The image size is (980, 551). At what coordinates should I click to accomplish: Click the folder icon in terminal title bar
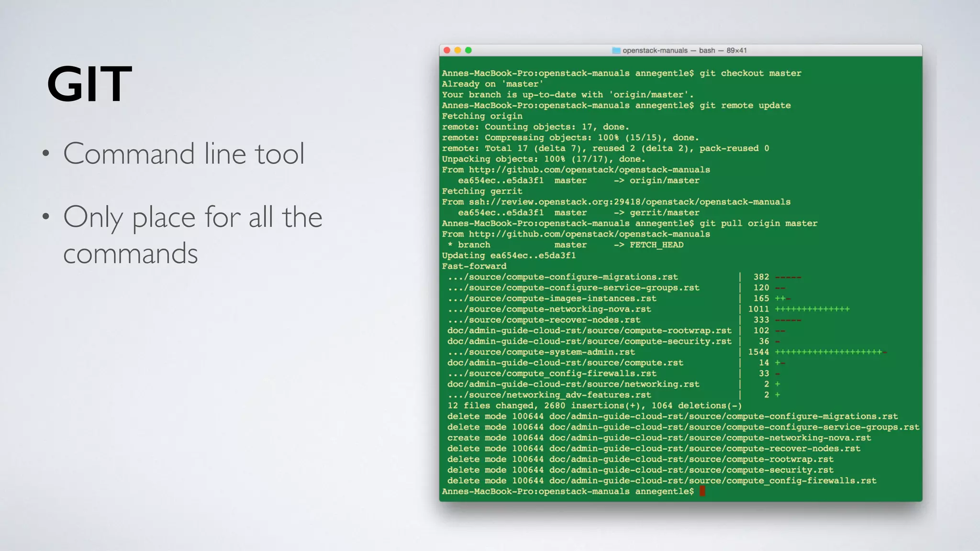[x=616, y=51]
